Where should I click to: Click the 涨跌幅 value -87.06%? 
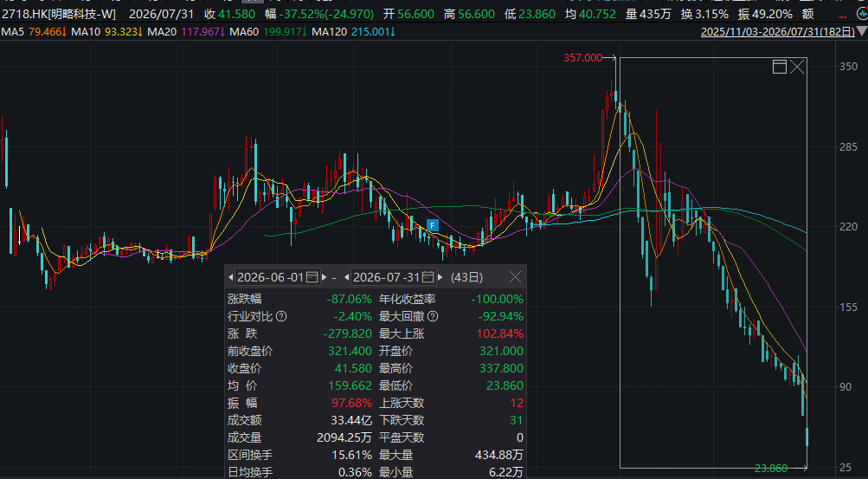pos(350,300)
